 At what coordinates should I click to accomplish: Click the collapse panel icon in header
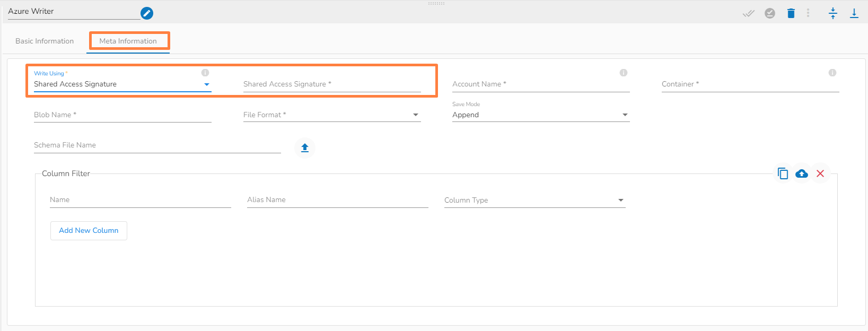tap(833, 13)
